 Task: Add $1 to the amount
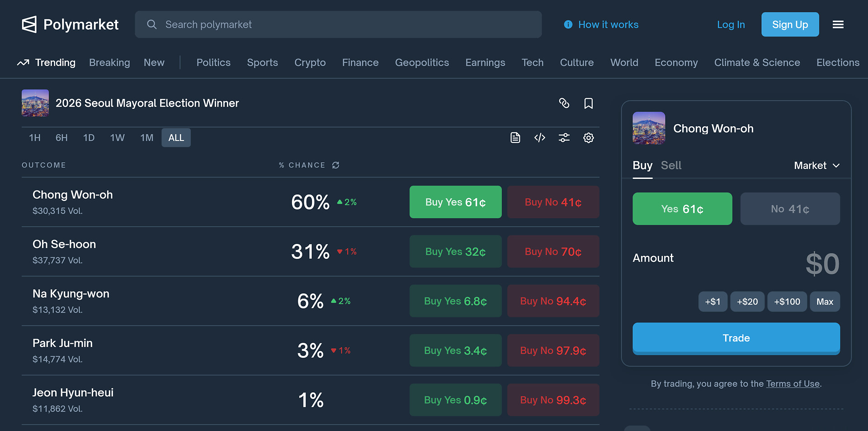click(713, 301)
